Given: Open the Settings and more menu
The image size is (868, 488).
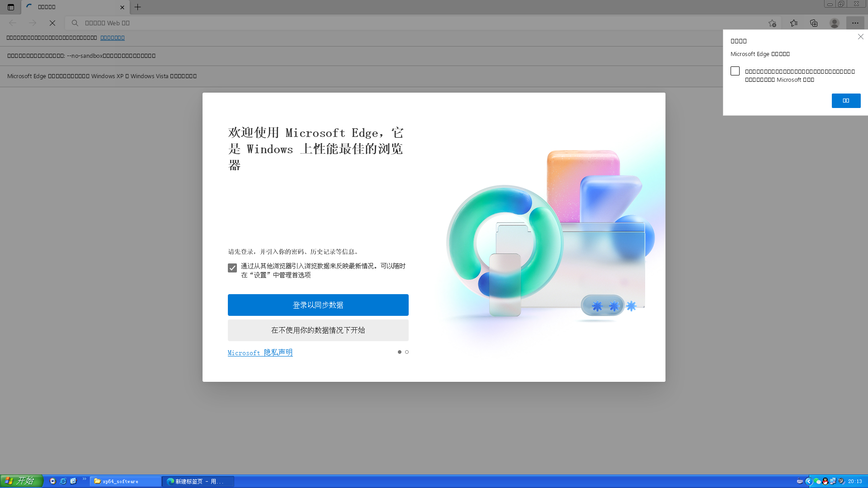Looking at the screenshot, I should click(855, 23).
